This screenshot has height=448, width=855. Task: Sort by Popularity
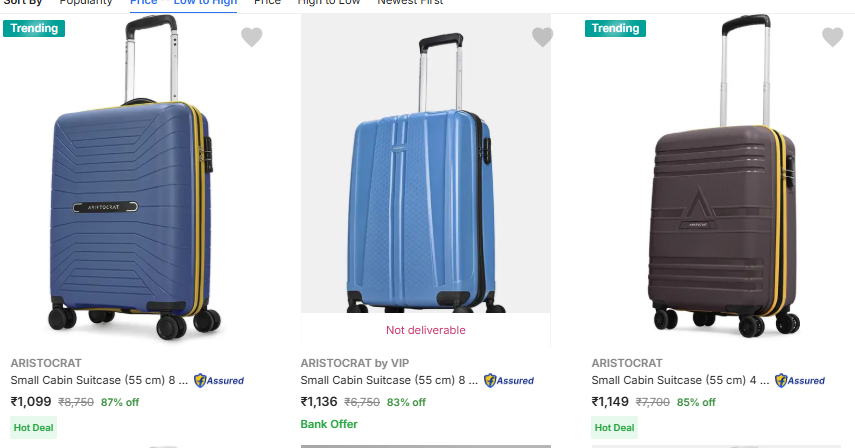85,3
